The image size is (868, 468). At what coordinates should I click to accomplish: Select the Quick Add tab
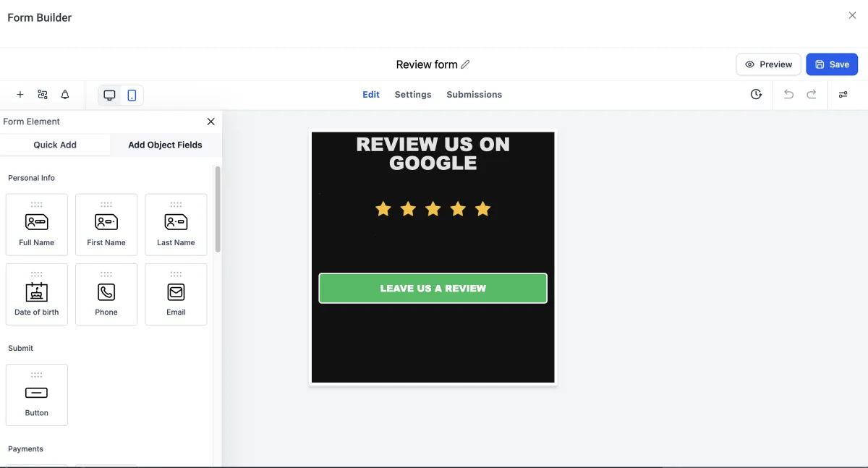[55, 145]
